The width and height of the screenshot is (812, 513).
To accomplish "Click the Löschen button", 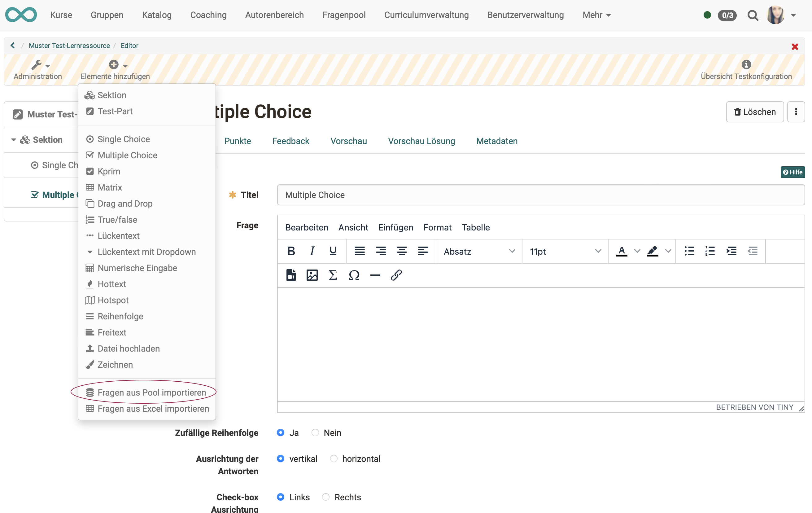I will click(x=755, y=112).
